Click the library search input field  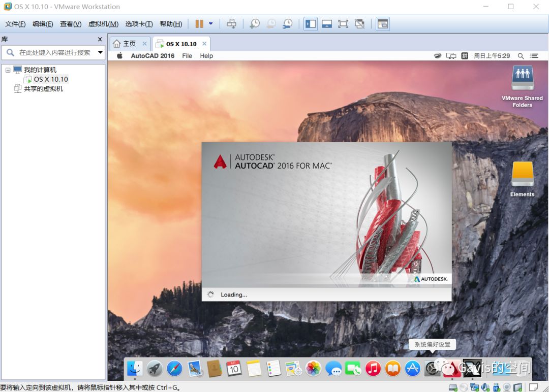(54, 52)
